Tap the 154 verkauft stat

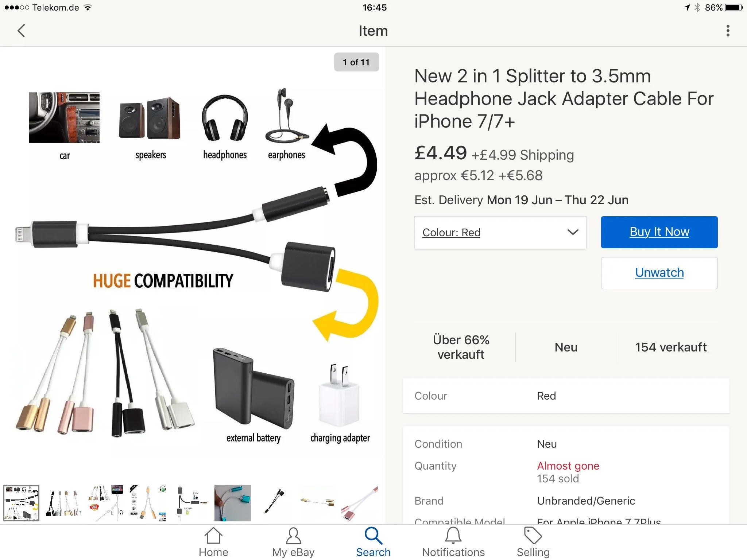pos(670,347)
